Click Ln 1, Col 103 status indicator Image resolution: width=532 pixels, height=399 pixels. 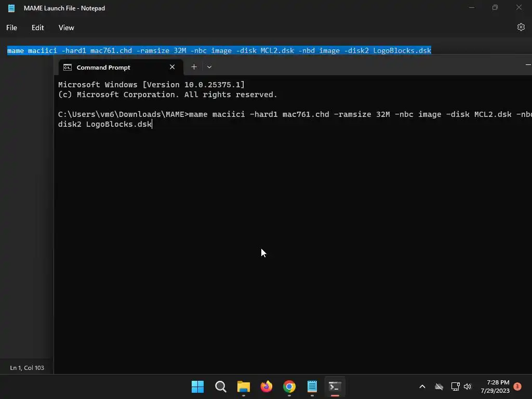[27, 368]
